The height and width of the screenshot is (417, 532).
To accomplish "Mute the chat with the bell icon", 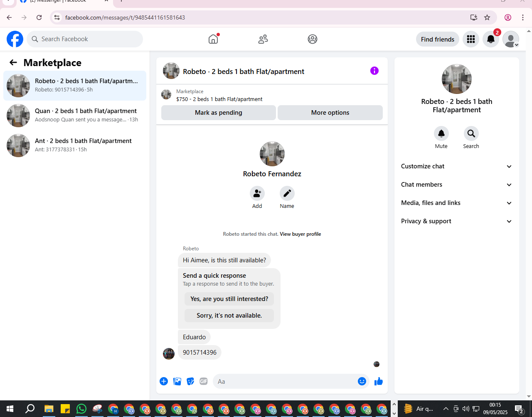I will 441,133.
